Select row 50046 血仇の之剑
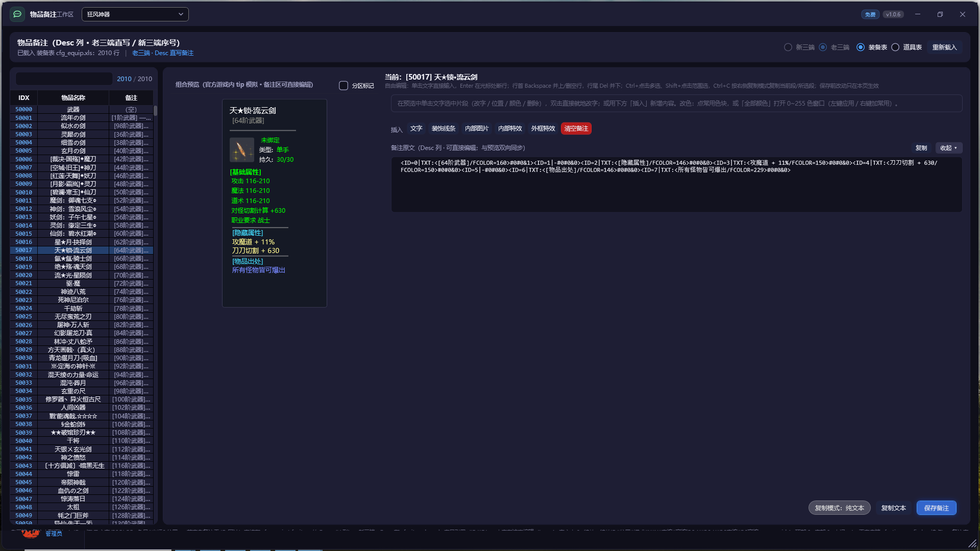This screenshot has height=551, width=980. click(82, 491)
